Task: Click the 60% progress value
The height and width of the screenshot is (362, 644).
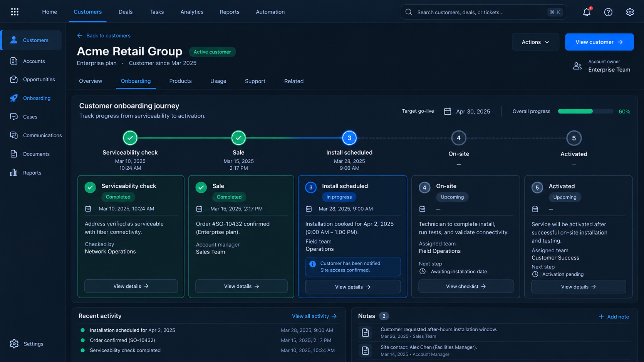Action: point(624,112)
